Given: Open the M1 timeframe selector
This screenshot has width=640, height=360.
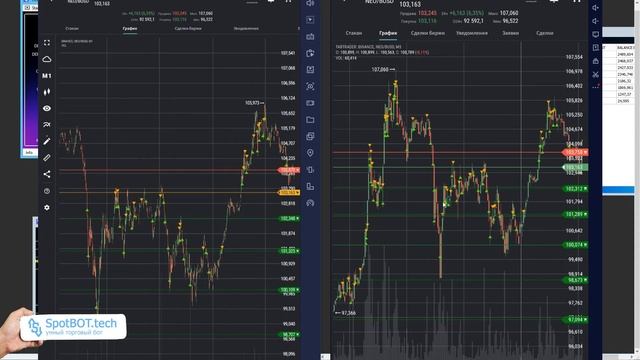Looking at the screenshot, I should pyautogui.click(x=47, y=76).
